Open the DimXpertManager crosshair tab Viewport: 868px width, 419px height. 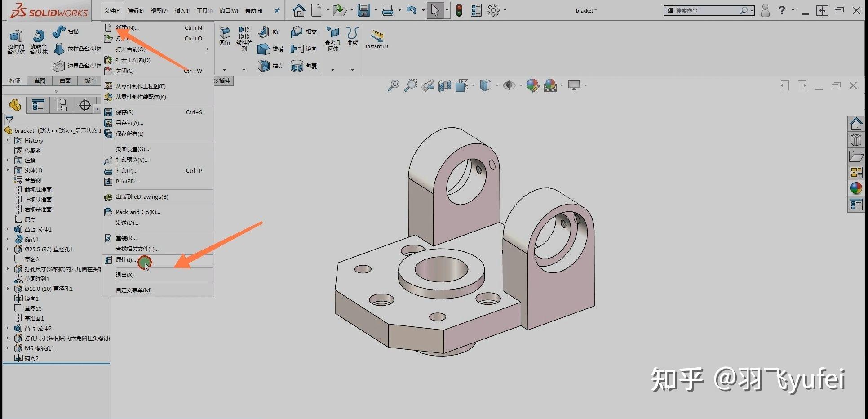(x=85, y=105)
